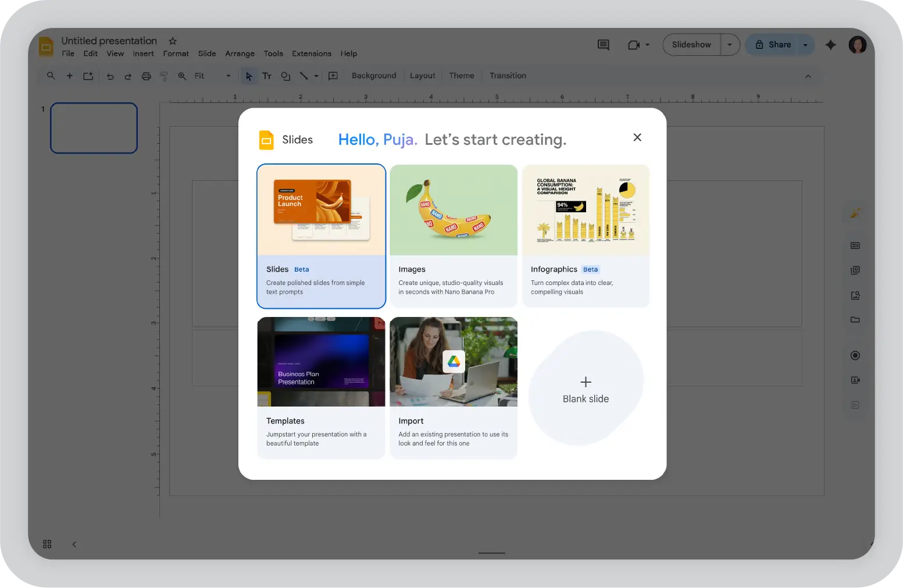Image resolution: width=903 pixels, height=588 pixels.
Task: Click the search magnifier in toolbar
Action: coord(51,76)
